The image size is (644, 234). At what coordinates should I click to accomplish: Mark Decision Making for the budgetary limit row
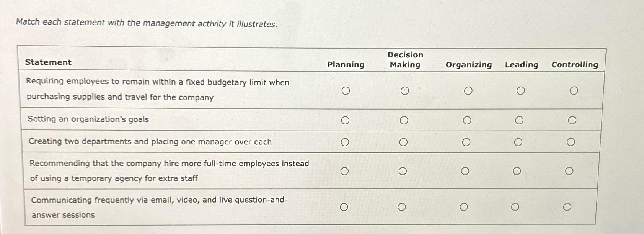[x=404, y=90]
